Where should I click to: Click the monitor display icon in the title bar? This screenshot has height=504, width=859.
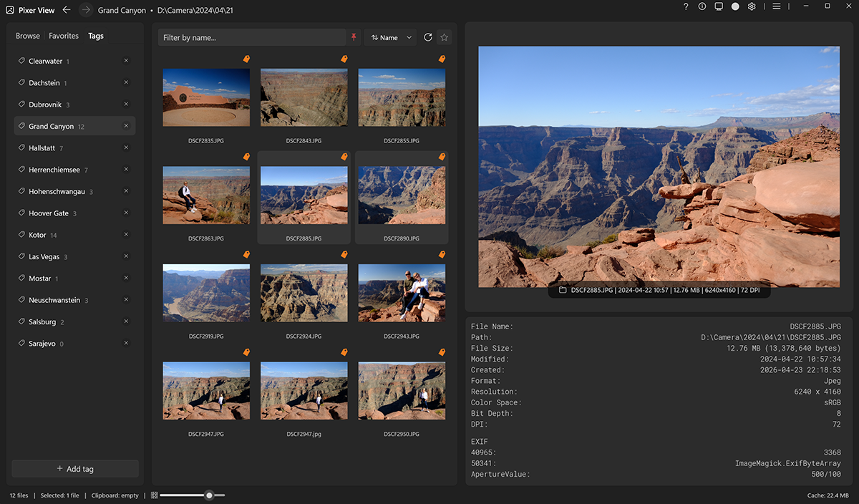click(718, 6)
